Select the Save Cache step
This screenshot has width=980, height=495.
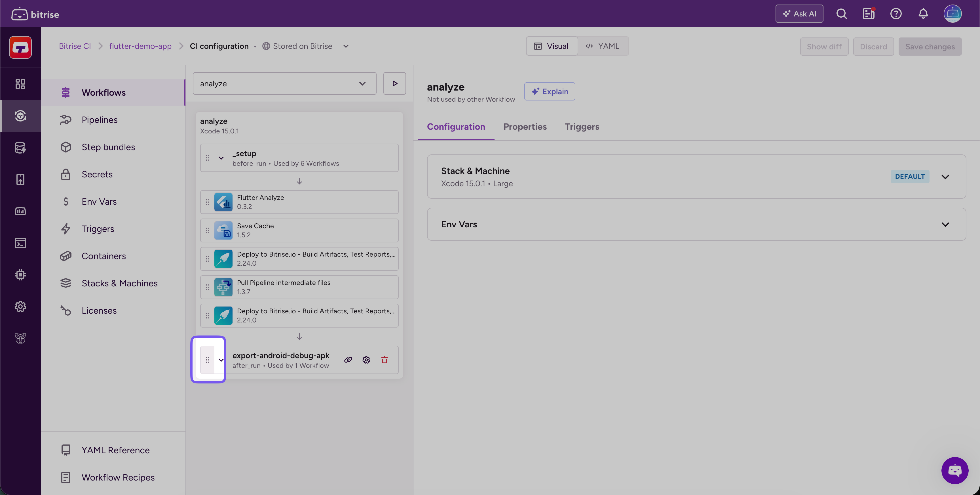[x=299, y=230]
